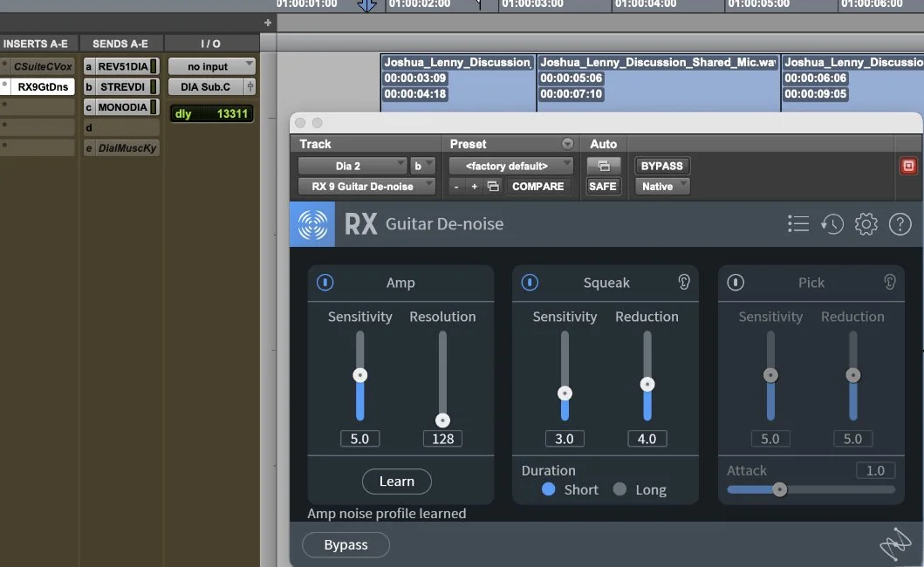Open the STREVDI send b

tap(122, 86)
